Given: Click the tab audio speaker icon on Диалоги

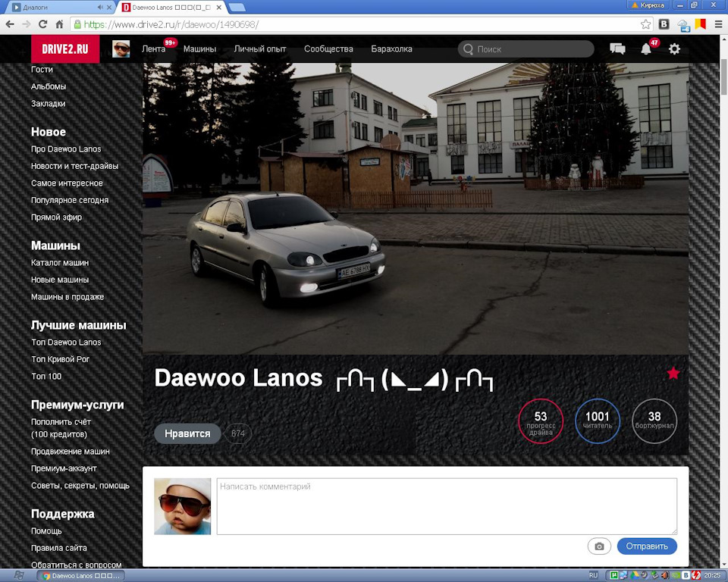Looking at the screenshot, I should tap(100, 8).
